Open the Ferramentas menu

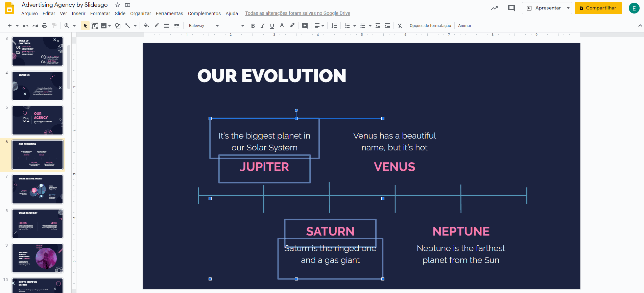point(169,14)
